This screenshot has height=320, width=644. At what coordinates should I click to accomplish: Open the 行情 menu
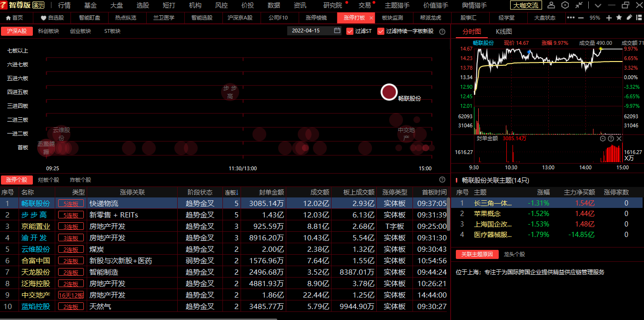coord(64,5)
